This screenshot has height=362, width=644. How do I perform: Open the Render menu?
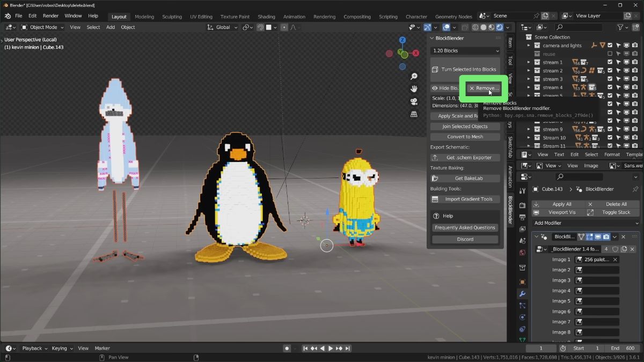[x=50, y=16]
